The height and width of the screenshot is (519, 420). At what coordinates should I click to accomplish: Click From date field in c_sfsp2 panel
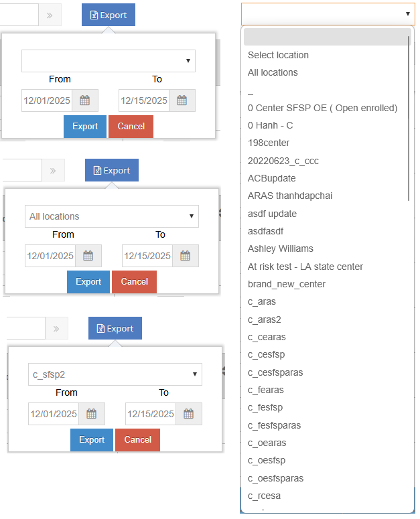53,414
